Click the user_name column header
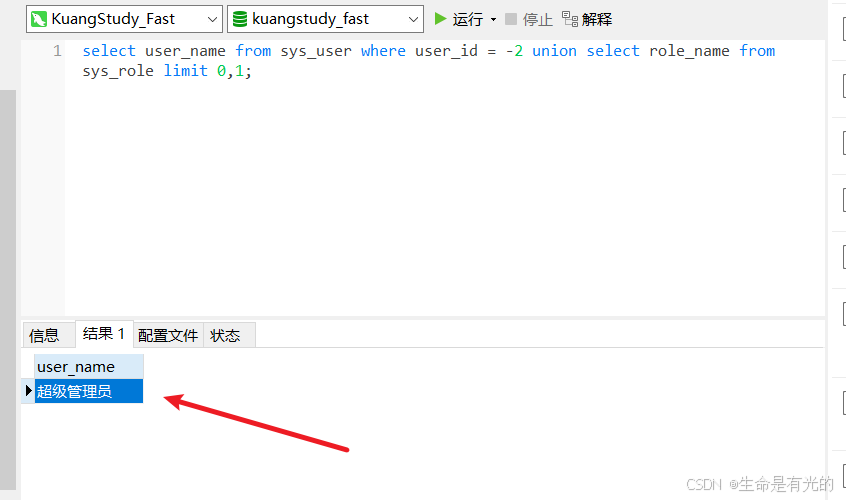Image resolution: width=846 pixels, height=500 pixels. (x=89, y=367)
